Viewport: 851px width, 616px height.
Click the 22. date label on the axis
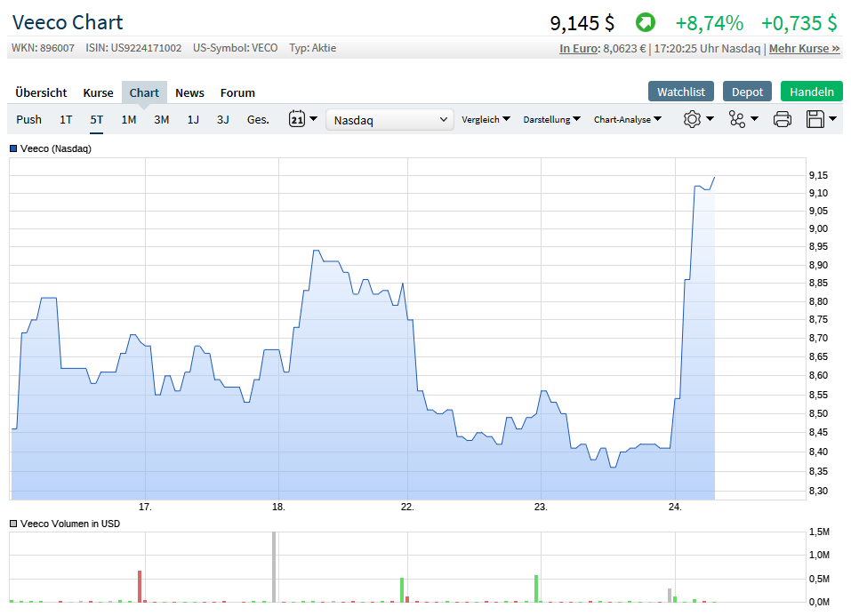[407, 507]
